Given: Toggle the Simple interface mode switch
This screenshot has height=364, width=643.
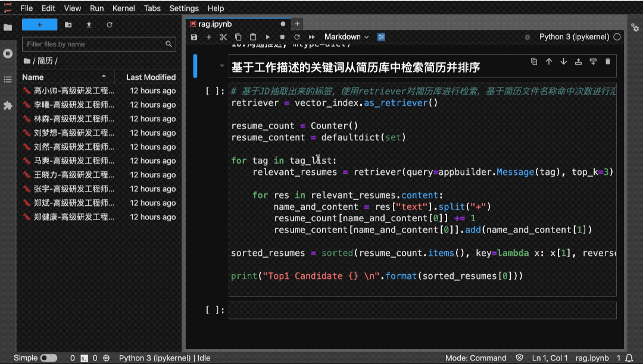Looking at the screenshot, I should coord(49,358).
